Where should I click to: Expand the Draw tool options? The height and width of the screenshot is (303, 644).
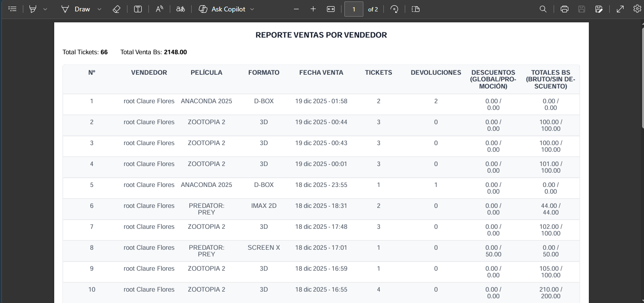[x=98, y=9]
